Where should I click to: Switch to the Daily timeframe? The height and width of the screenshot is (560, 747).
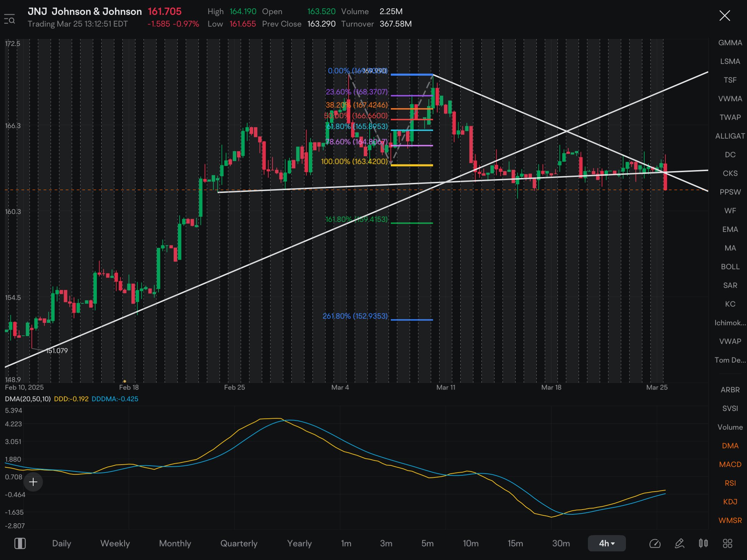[x=62, y=543]
